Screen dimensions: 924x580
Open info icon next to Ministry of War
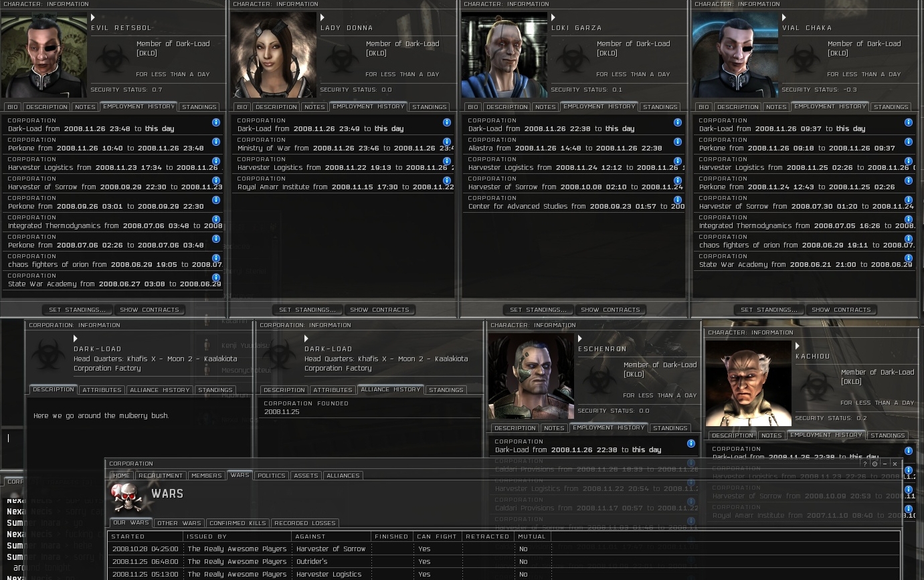tap(447, 142)
